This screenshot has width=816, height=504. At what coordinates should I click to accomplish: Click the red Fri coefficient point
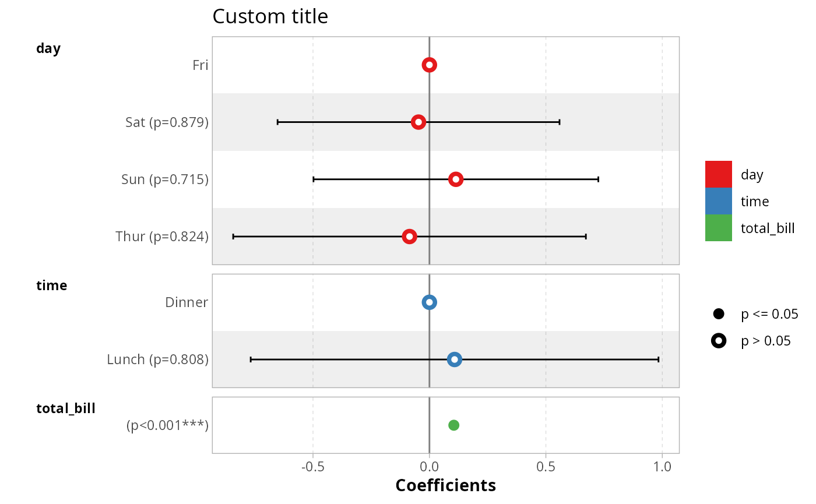(430, 65)
